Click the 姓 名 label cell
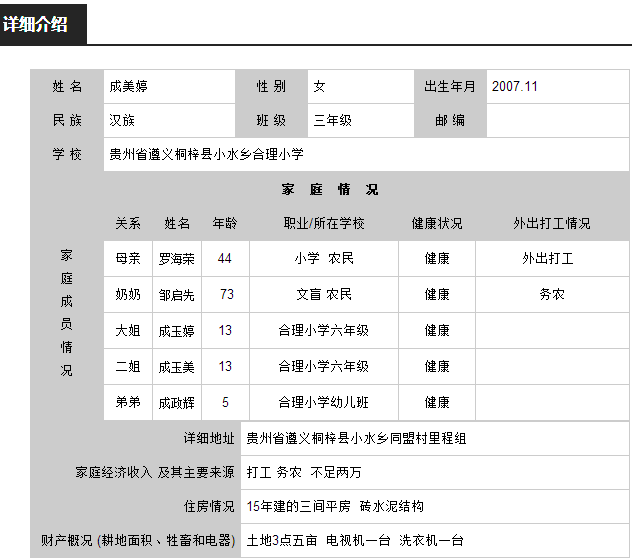632x558 pixels. coord(67,86)
